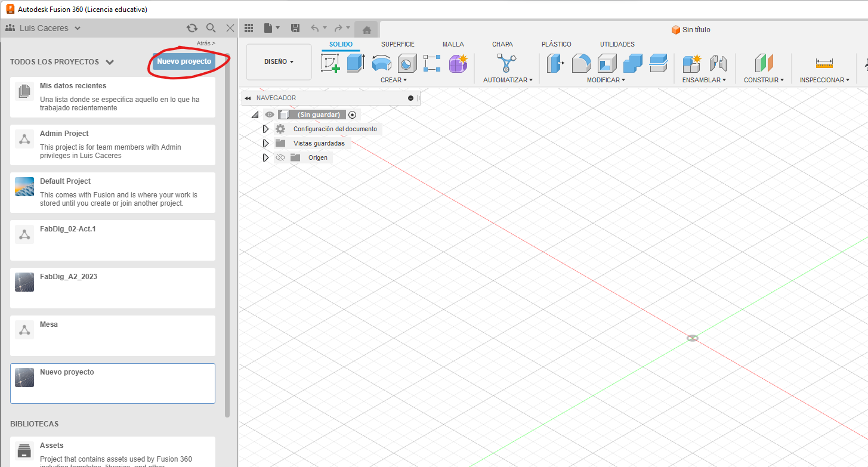Click the Nuevo proyecto button
868x467 pixels.
pyautogui.click(x=184, y=61)
